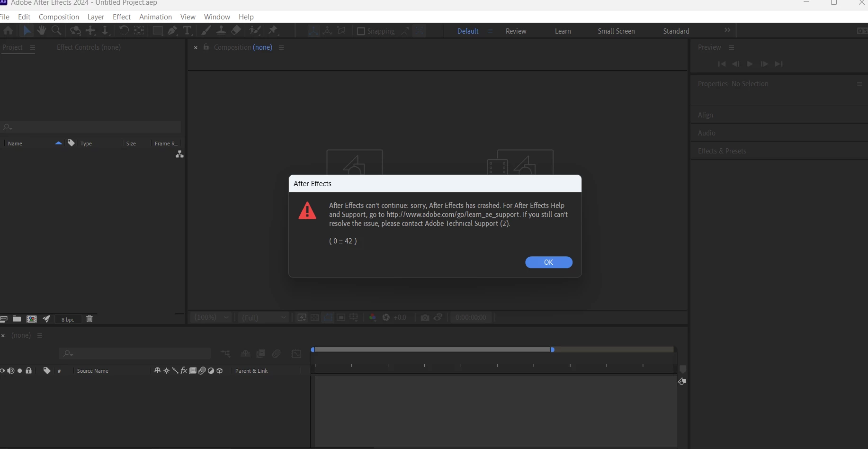Open the Full resolution dropdown
This screenshot has height=449, width=868.
point(264,317)
